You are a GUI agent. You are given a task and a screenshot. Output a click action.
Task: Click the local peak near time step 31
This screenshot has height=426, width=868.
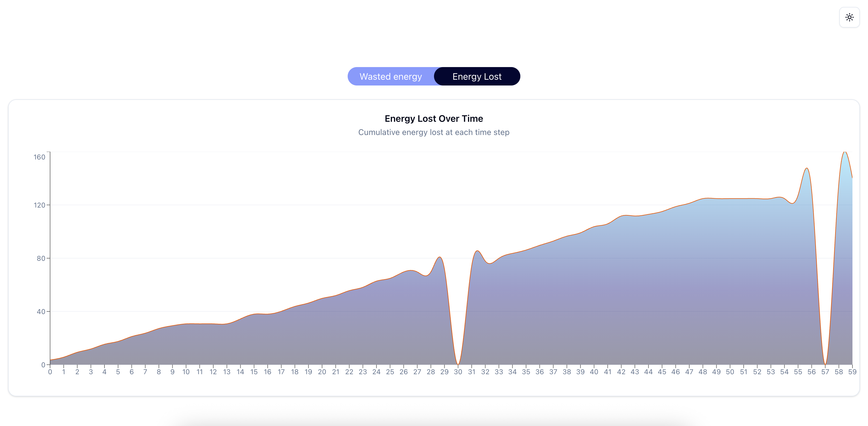[x=477, y=251]
